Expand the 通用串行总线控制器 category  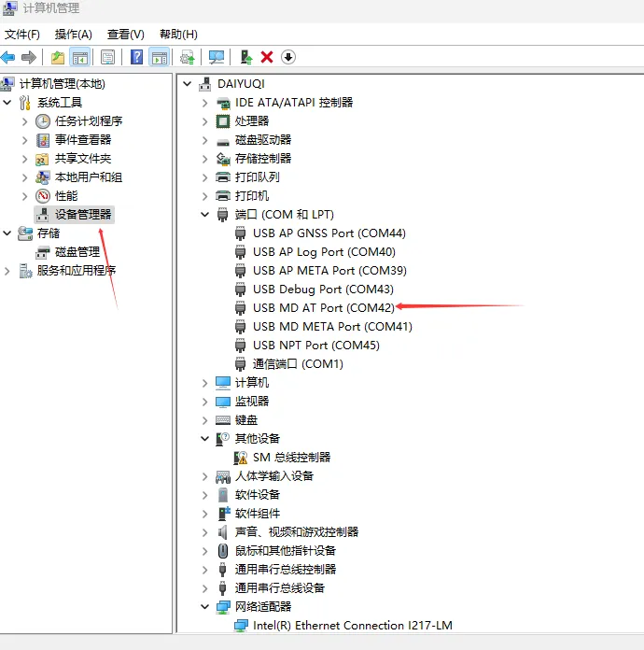coord(204,569)
